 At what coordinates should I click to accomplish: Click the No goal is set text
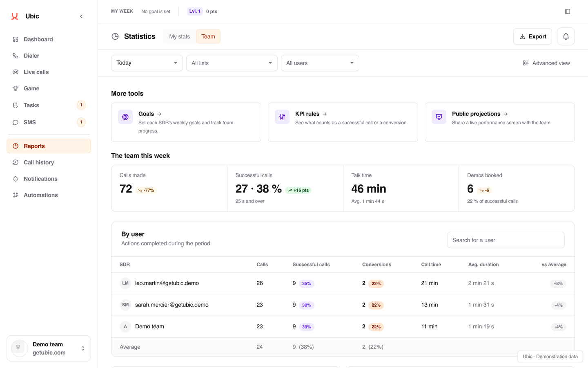(x=156, y=11)
